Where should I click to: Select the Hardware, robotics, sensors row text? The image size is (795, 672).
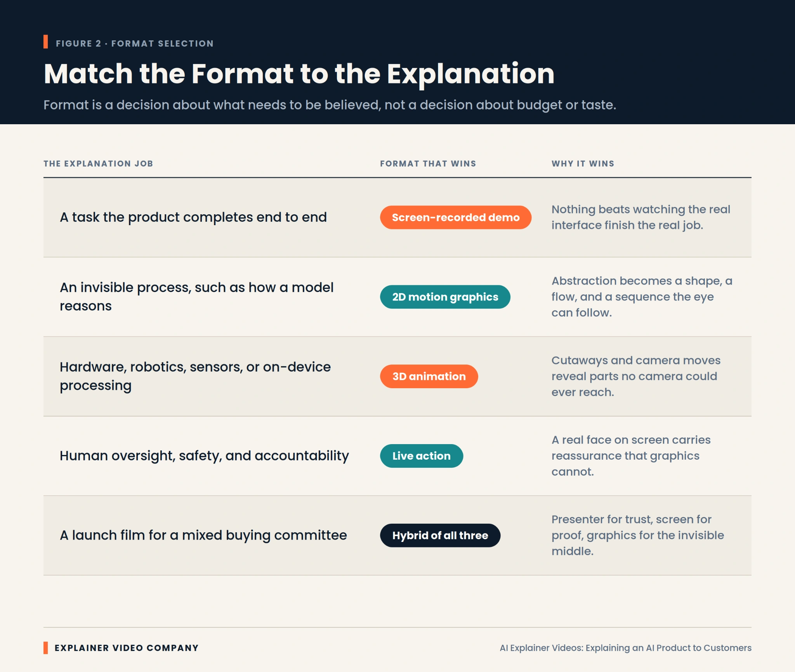[x=195, y=376]
